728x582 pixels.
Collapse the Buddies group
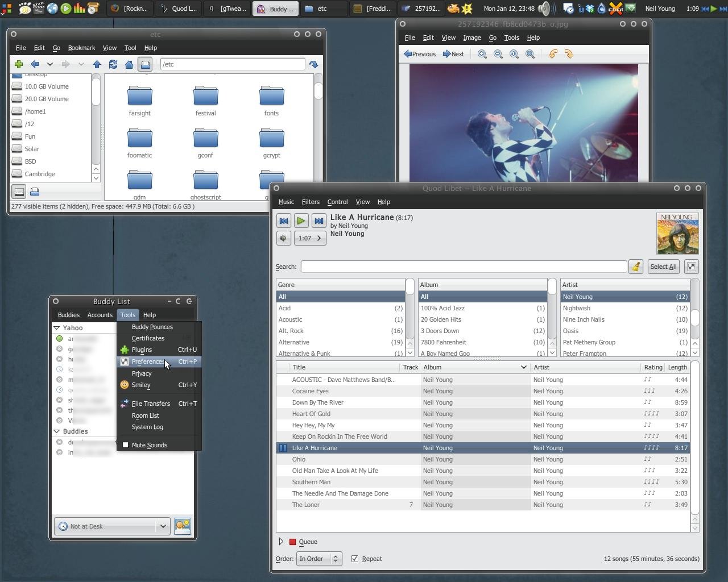(57, 431)
